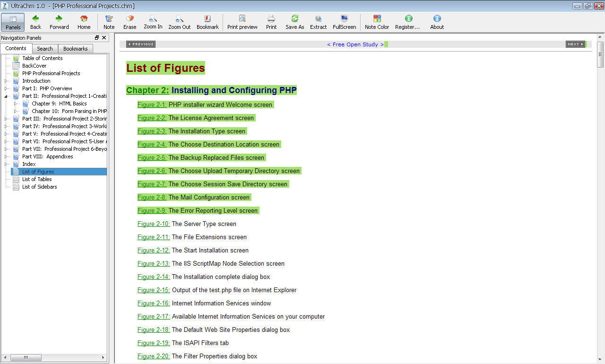Toggle the Panels toolbar button
The image size is (605, 364).
click(x=13, y=22)
